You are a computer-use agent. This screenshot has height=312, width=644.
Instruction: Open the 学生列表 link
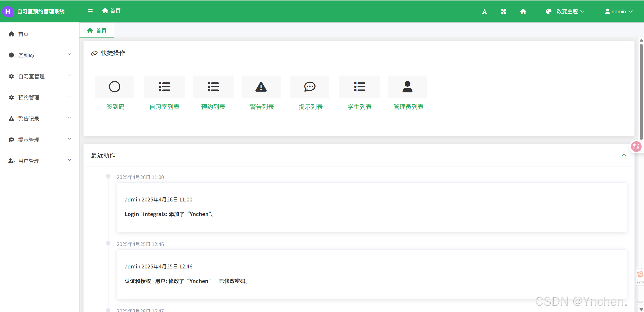[359, 107]
